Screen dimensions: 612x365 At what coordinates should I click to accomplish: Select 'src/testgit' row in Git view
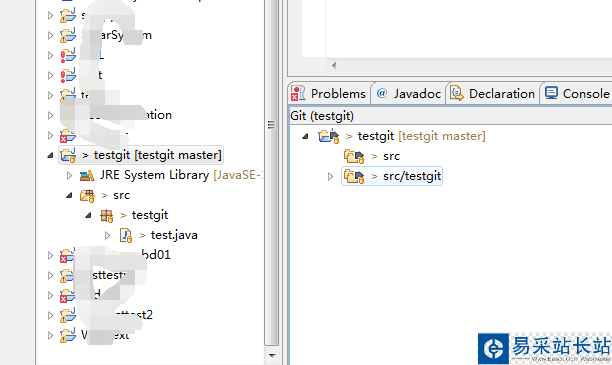pyautogui.click(x=392, y=176)
